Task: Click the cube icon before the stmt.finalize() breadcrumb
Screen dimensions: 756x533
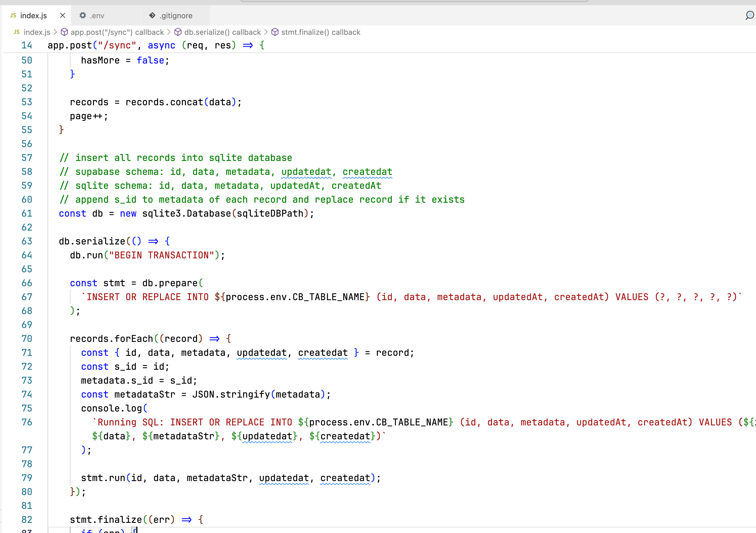Action: pyautogui.click(x=275, y=32)
